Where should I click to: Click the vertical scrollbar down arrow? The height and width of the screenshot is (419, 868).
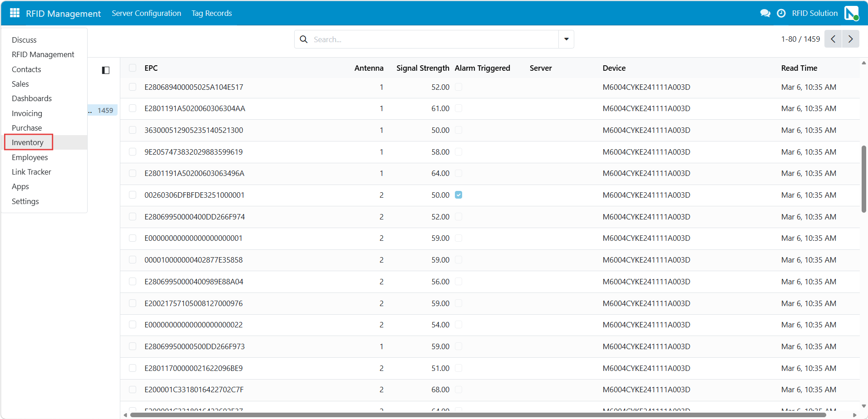[863, 406]
